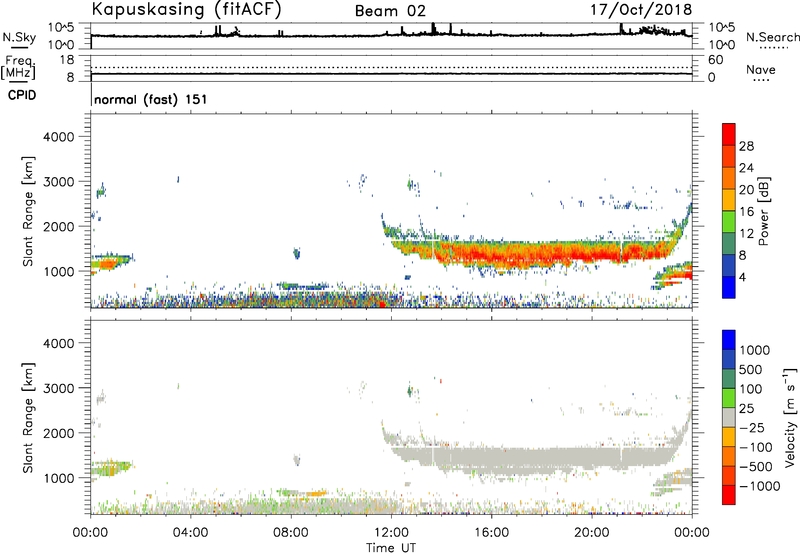Click the gray segment of the velocity colorbar

click(x=729, y=417)
